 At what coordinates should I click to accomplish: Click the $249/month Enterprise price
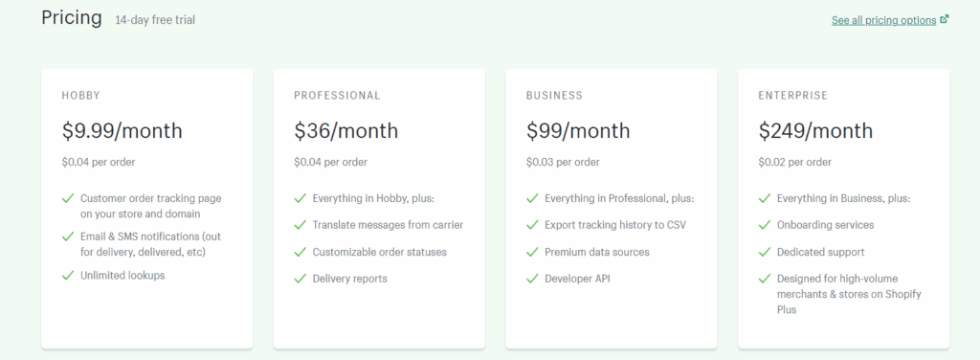point(815,130)
